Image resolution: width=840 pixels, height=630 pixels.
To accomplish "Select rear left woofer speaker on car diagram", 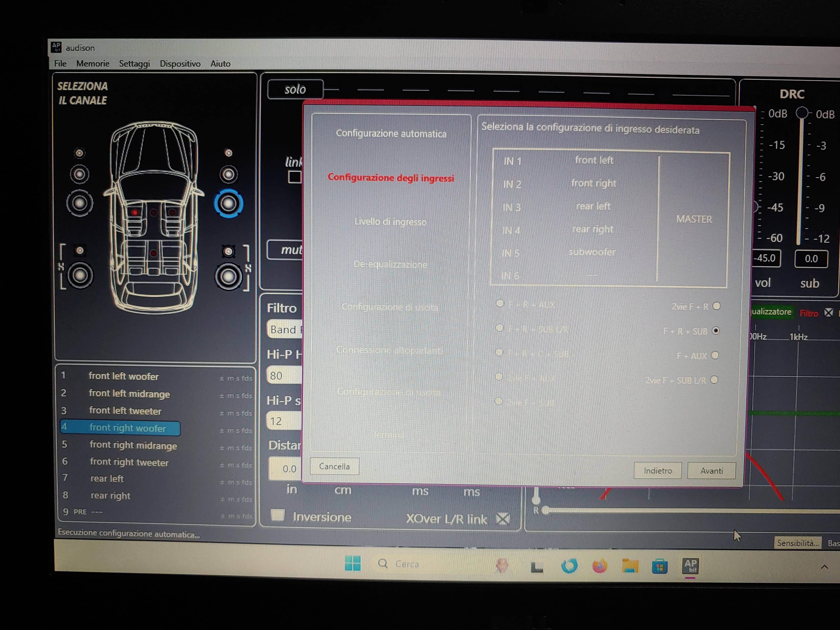I will [x=80, y=275].
